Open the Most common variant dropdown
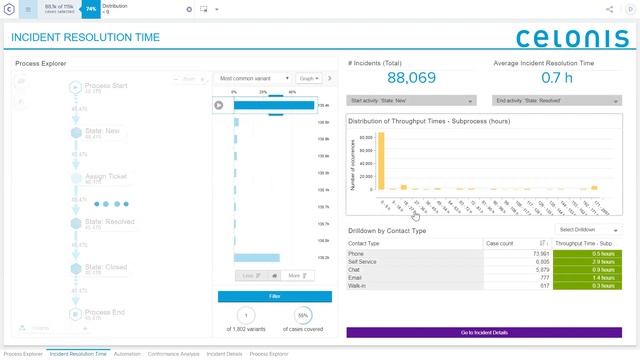Viewport: 640px width, 360px height. click(x=253, y=78)
